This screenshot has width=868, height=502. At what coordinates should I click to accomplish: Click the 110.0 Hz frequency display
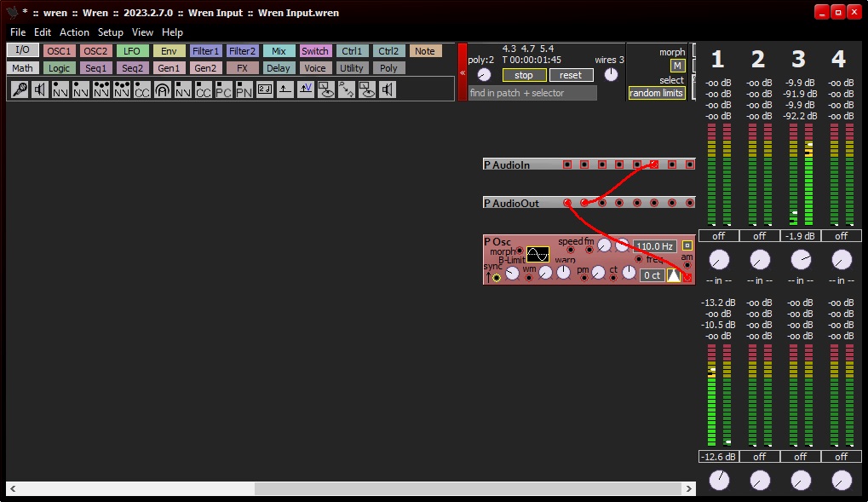tap(654, 246)
